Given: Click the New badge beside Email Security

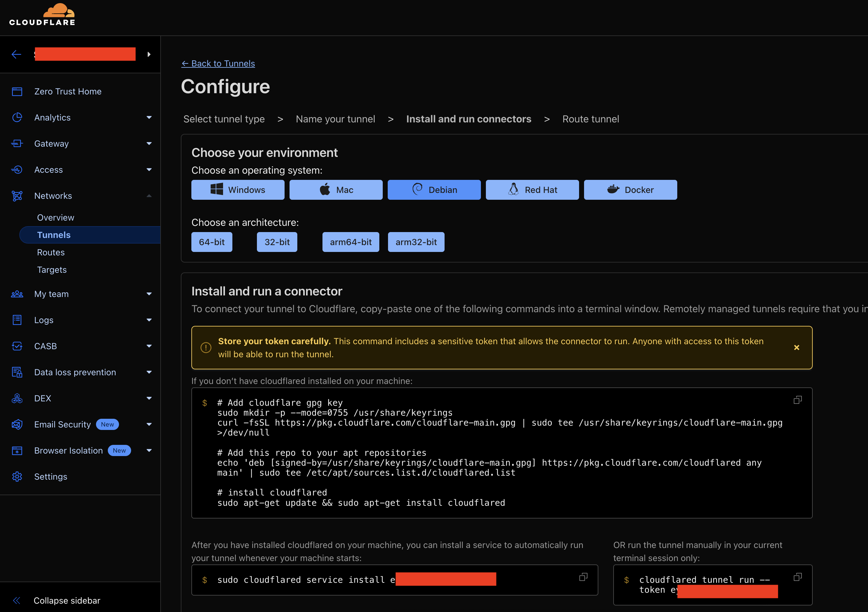Looking at the screenshot, I should click(x=107, y=424).
